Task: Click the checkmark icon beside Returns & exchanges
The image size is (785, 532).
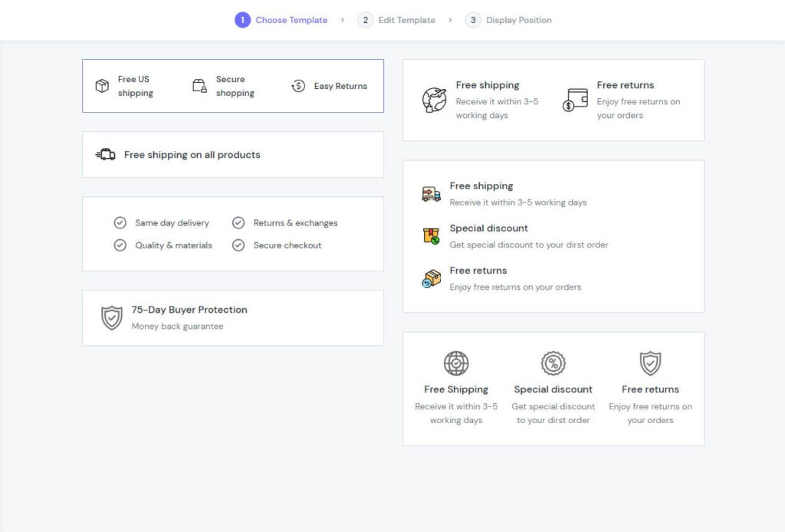Action: (238, 223)
